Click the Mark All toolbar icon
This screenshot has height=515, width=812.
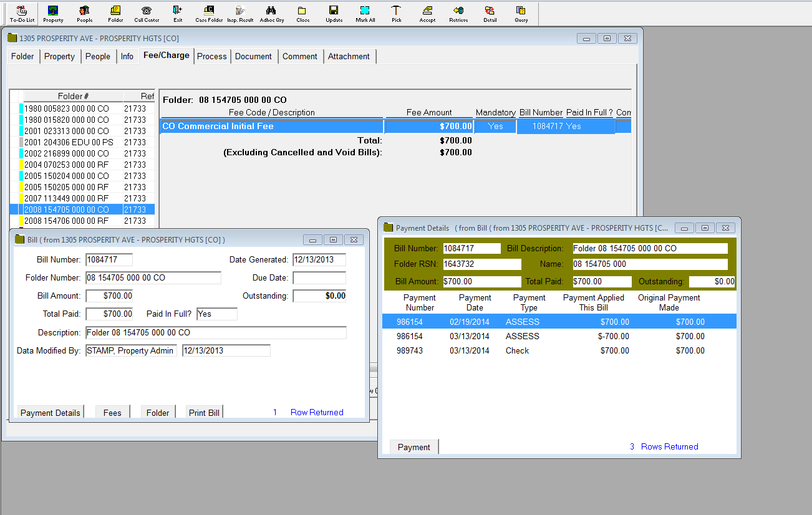point(365,13)
